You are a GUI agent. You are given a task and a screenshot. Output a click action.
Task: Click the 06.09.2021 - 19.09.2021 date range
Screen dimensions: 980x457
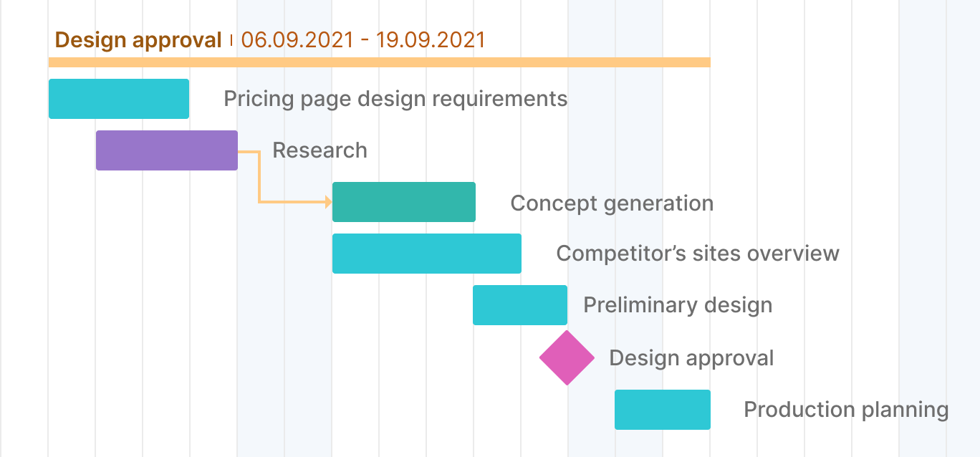(362, 40)
